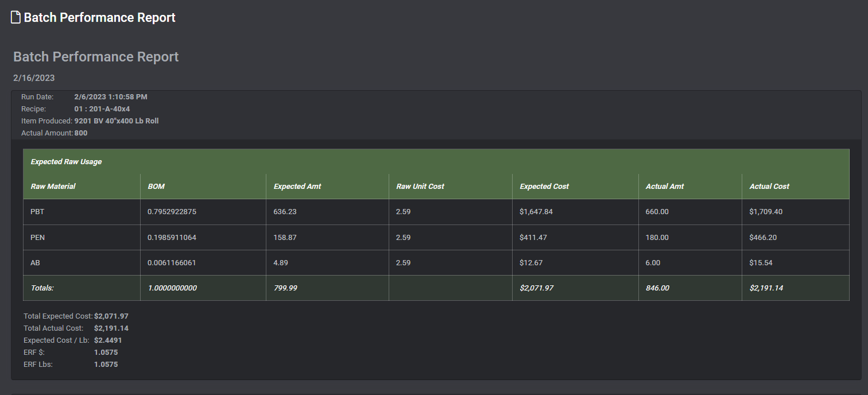Click the document icon beside Batch Performance Report

16,17
